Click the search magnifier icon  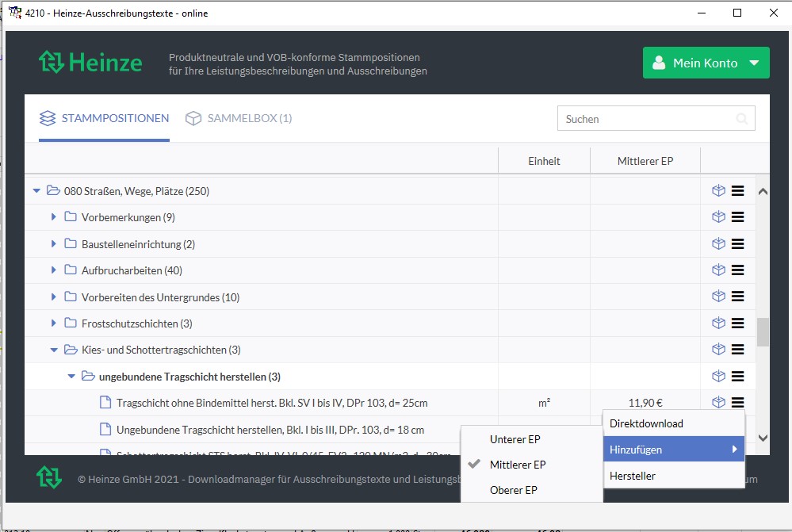(x=741, y=119)
